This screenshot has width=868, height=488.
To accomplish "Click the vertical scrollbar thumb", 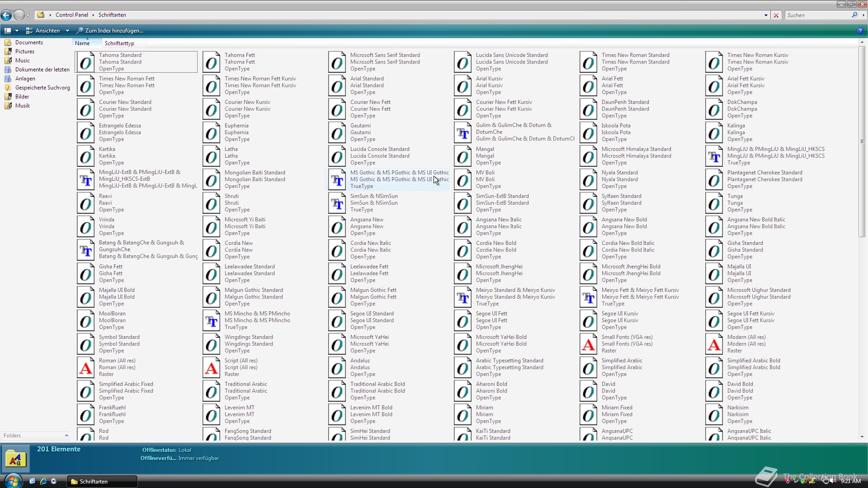I will click(x=862, y=141).
